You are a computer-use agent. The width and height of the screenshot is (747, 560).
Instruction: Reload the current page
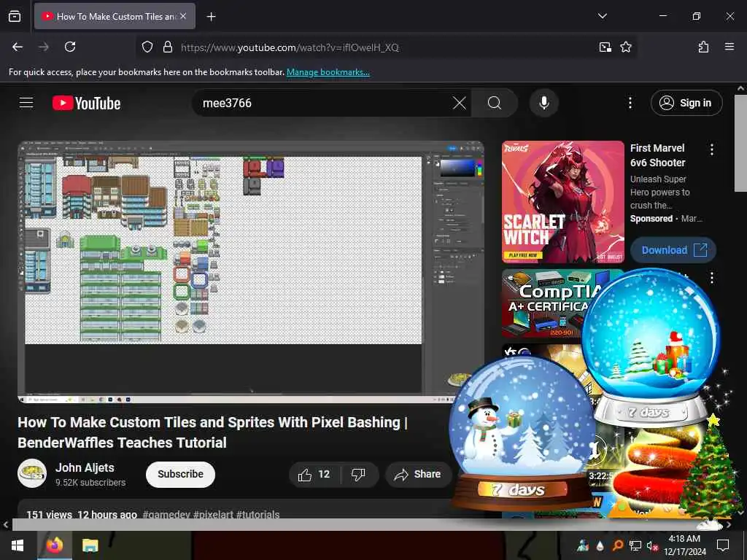tap(70, 47)
